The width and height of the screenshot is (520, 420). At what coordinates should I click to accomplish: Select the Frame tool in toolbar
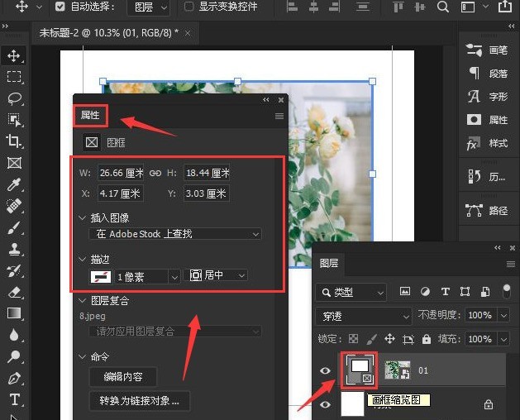pos(14,163)
